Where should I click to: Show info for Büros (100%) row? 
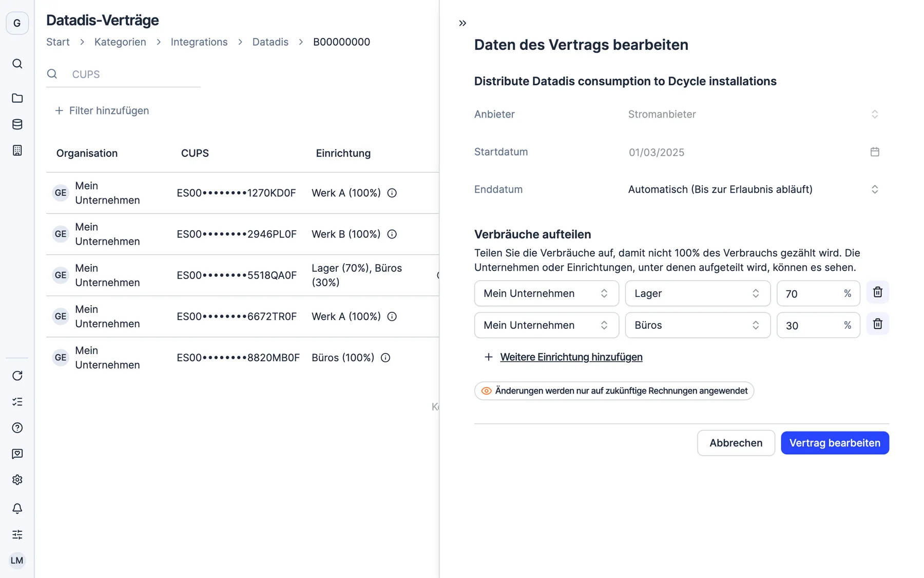tap(386, 358)
